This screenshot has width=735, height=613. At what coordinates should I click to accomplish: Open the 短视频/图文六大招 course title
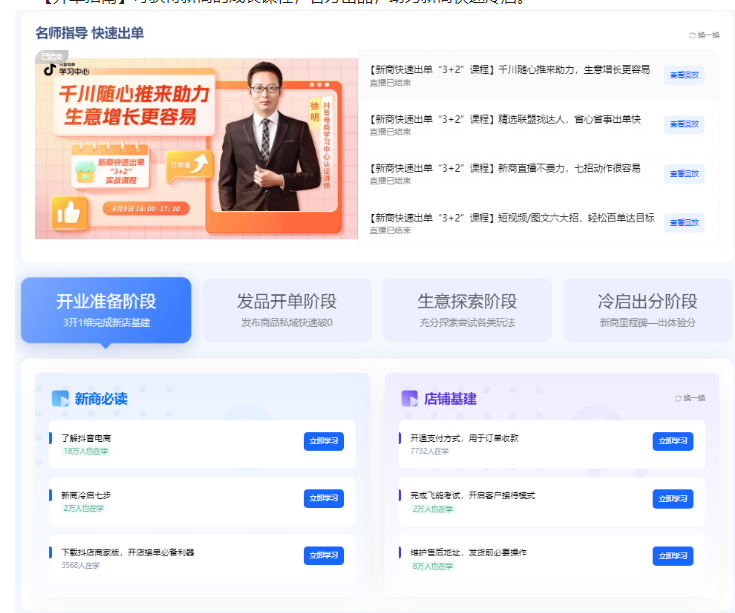(x=511, y=217)
